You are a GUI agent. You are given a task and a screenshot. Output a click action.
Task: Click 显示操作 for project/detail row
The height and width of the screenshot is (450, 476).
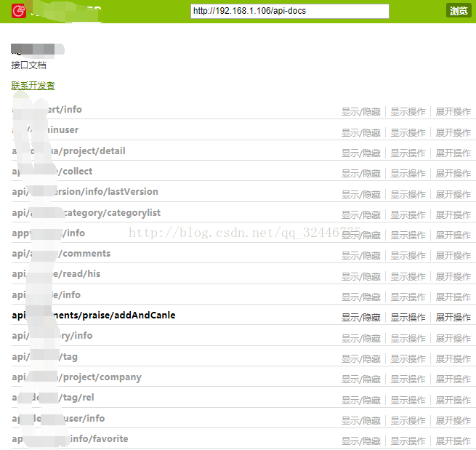click(408, 153)
